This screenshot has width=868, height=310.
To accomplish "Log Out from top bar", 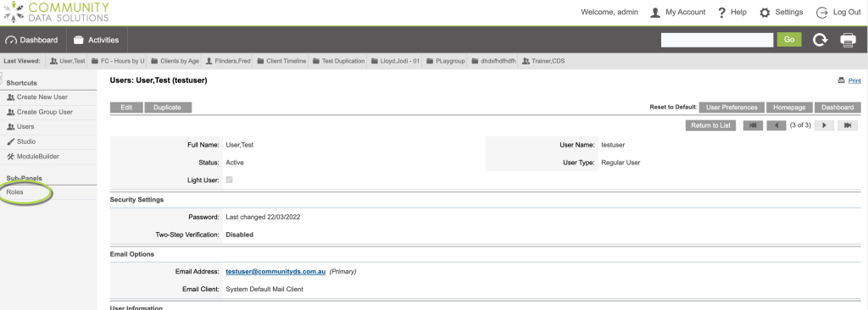I will click(x=847, y=12).
